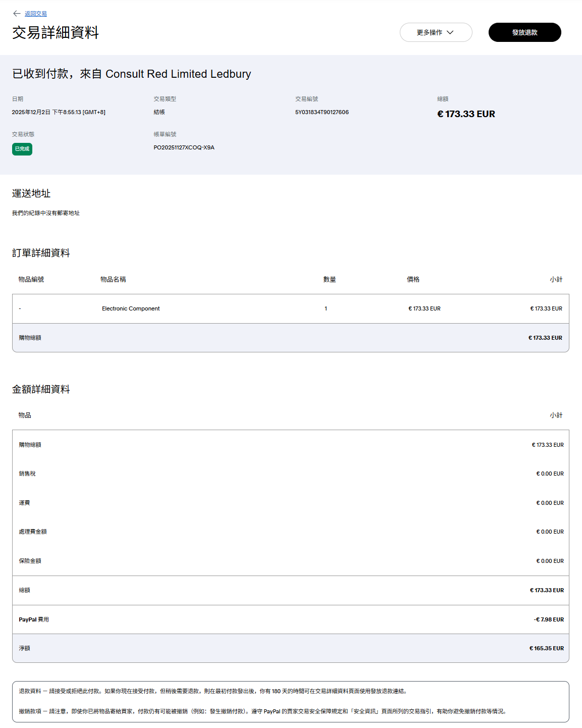This screenshot has height=728, width=582.
Task: Click the 數量 column header
Action: 330,279
